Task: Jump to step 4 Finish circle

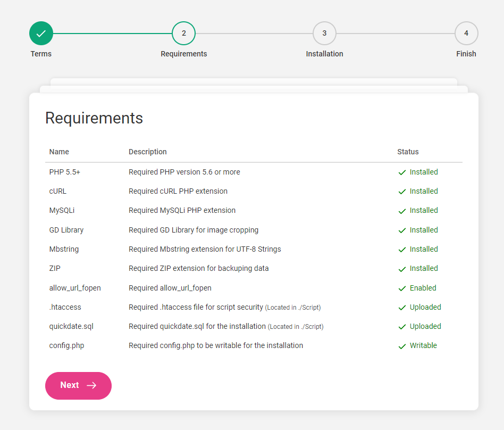Action: tap(466, 34)
